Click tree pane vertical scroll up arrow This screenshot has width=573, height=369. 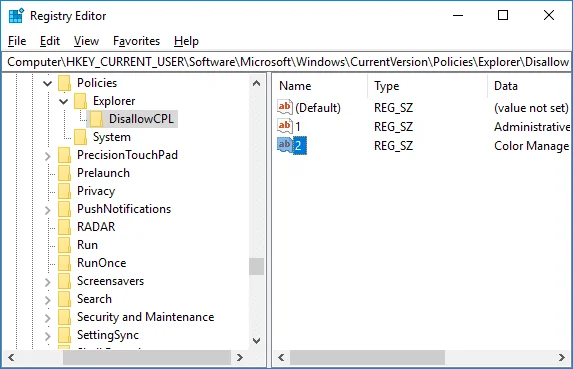257,83
